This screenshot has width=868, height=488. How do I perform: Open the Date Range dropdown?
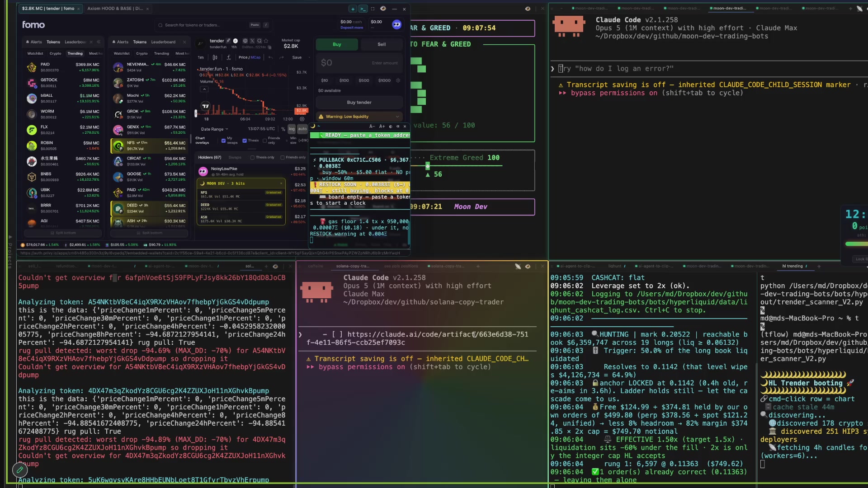pos(215,129)
